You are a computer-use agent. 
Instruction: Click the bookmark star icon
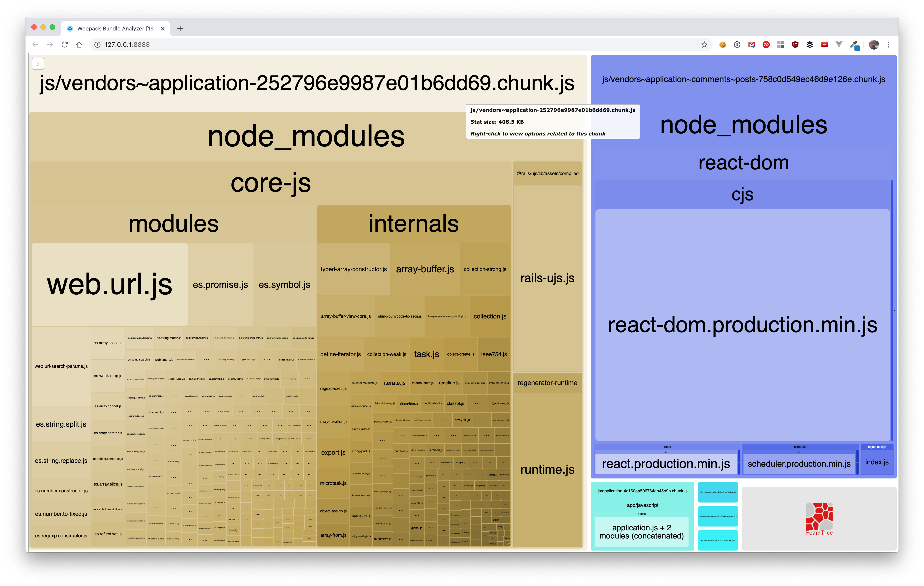click(x=704, y=45)
